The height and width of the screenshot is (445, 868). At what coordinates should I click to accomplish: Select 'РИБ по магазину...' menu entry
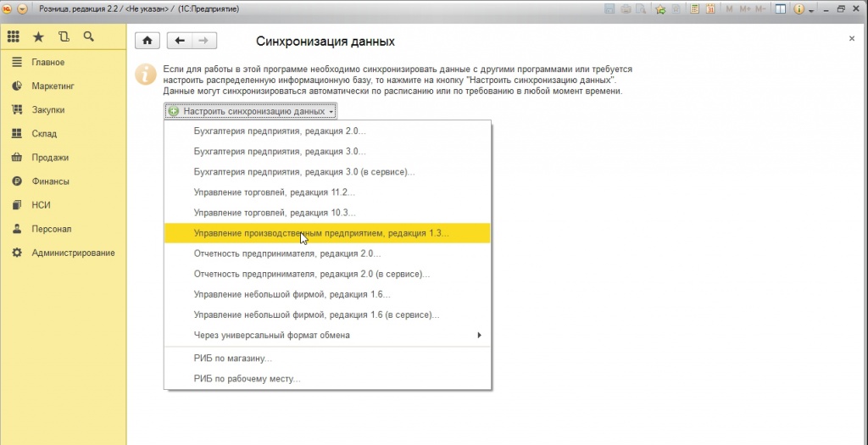click(x=232, y=359)
